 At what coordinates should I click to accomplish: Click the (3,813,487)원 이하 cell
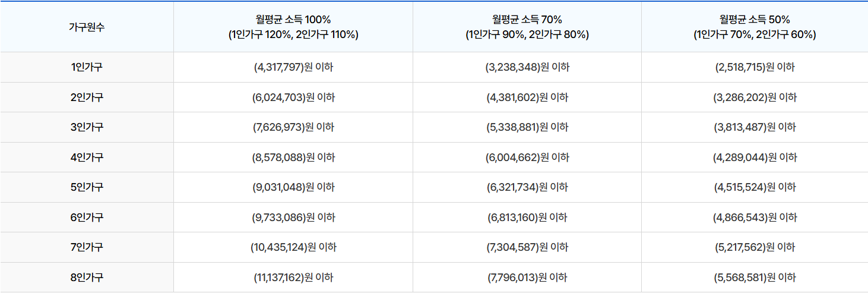click(x=755, y=127)
